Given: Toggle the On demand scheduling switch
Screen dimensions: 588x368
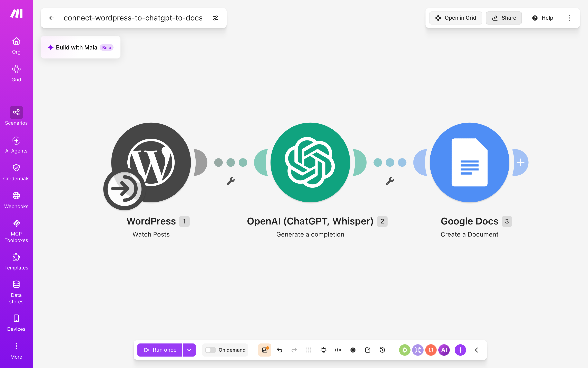Looking at the screenshot, I should coord(210,350).
